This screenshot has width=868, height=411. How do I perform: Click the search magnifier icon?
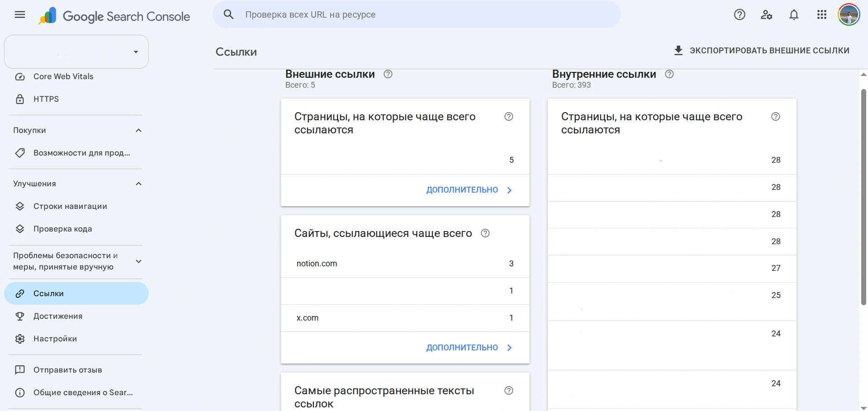(229, 14)
